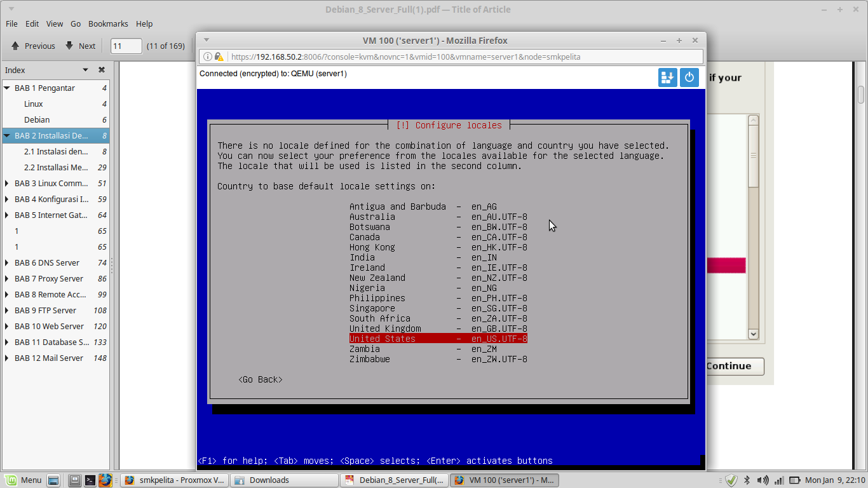Open the Go menu
The image size is (868, 488).
coord(76,24)
